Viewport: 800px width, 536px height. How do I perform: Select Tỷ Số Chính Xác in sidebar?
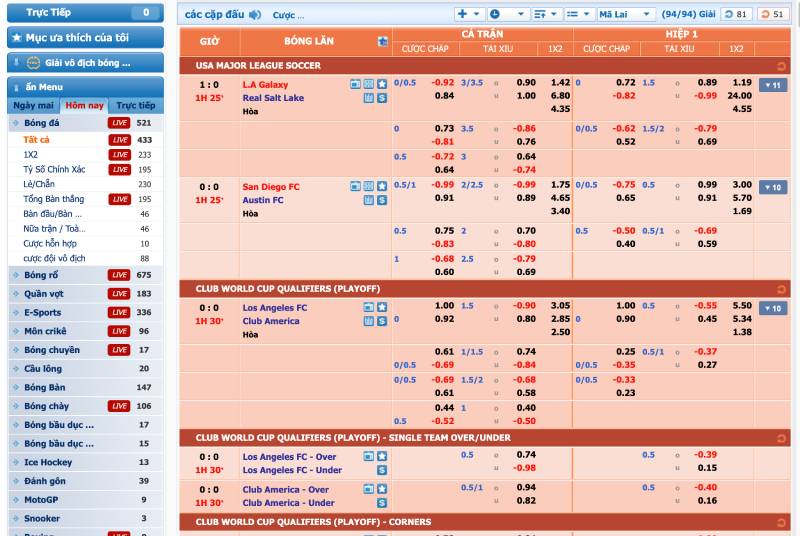(54, 170)
